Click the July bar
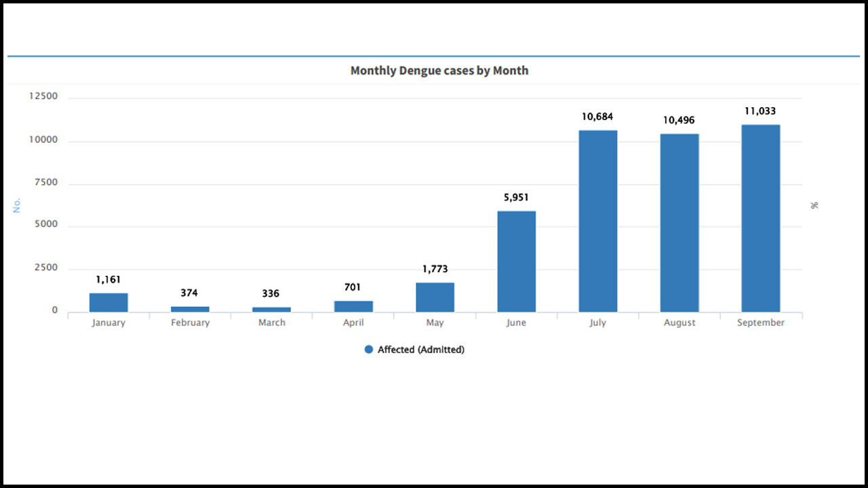 tap(597, 221)
